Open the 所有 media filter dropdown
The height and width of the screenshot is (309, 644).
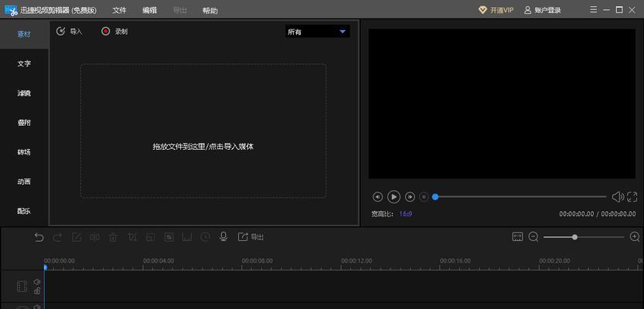(x=318, y=32)
